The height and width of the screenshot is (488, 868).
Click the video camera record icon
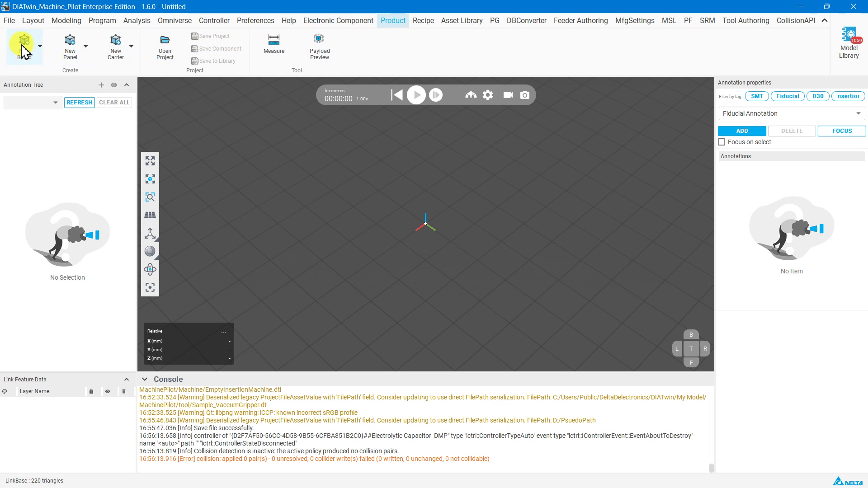[508, 95]
